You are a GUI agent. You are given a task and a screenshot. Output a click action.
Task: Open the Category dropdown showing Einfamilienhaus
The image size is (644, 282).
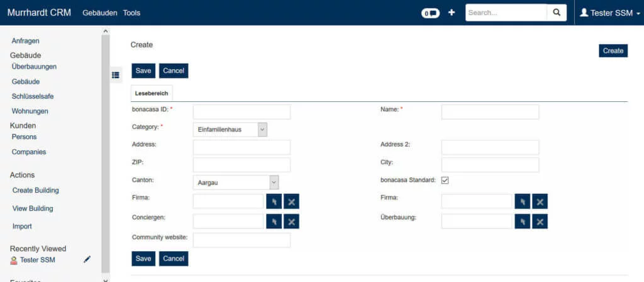(x=230, y=130)
